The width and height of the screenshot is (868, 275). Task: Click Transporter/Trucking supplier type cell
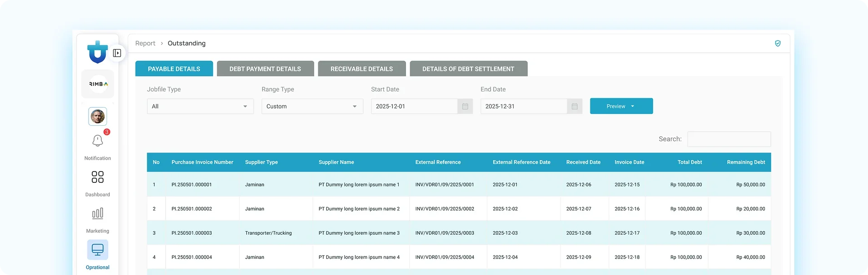pos(269,233)
